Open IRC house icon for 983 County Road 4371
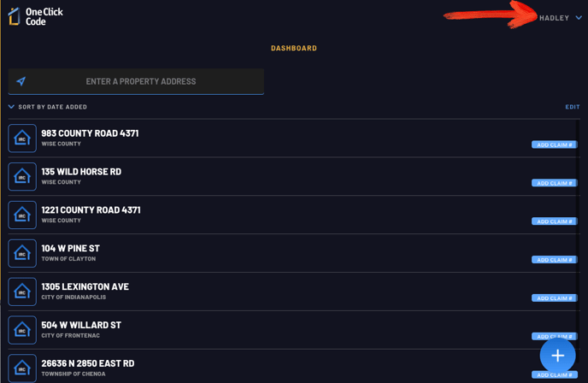 click(x=22, y=138)
